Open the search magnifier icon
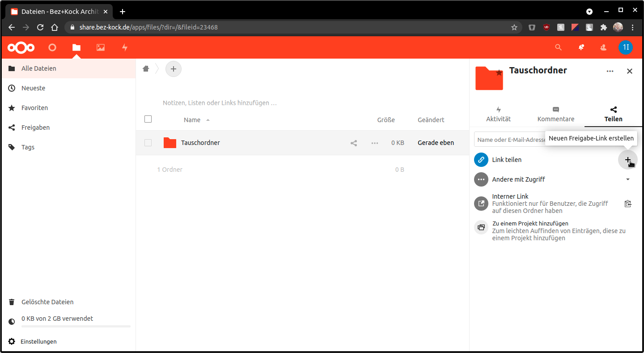Screen dimensions: 644x353 point(558,47)
